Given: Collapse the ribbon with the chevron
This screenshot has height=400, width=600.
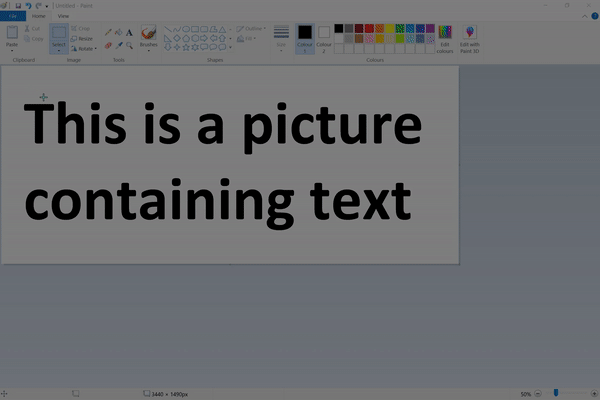Looking at the screenshot, I should pos(585,16).
